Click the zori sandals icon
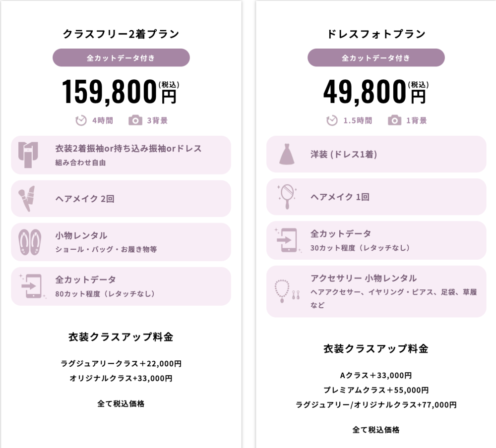Screen dimensions: 496x448 [26, 242]
